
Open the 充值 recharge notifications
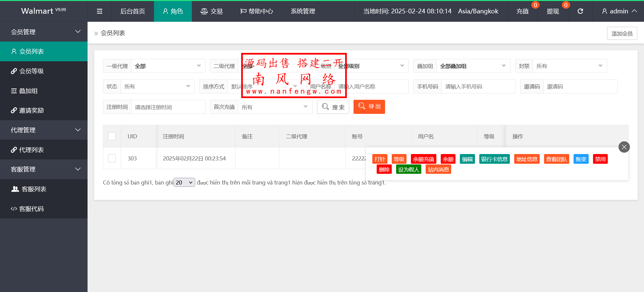(x=522, y=11)
